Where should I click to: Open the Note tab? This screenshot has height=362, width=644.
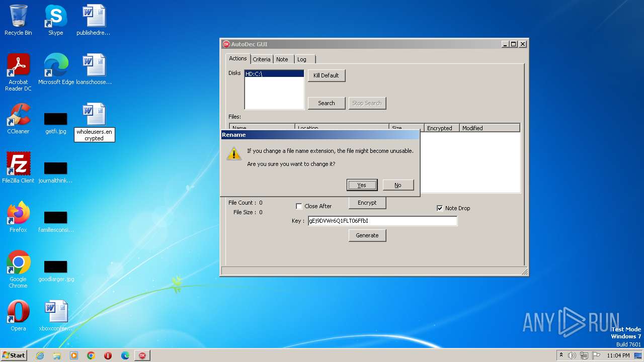pos(282,59)
